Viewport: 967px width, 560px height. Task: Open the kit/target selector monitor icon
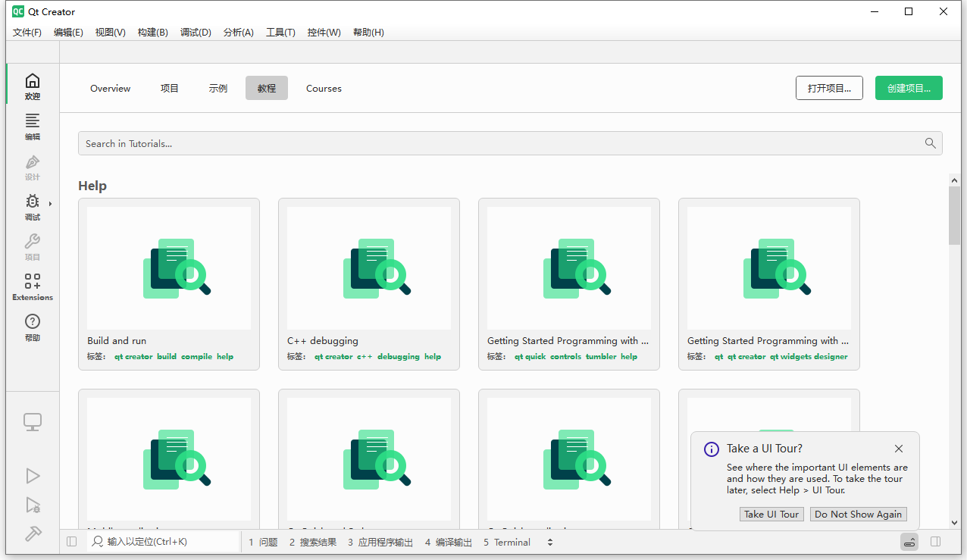click(x=33, y=423)
